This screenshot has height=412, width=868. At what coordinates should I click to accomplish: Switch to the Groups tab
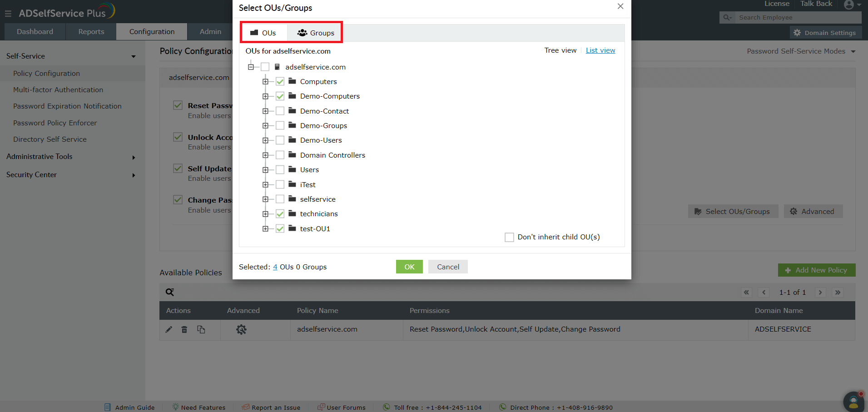click(315, 33)
